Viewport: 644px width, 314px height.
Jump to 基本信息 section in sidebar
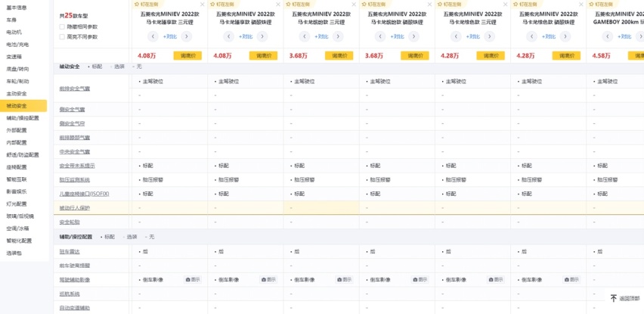17,8
